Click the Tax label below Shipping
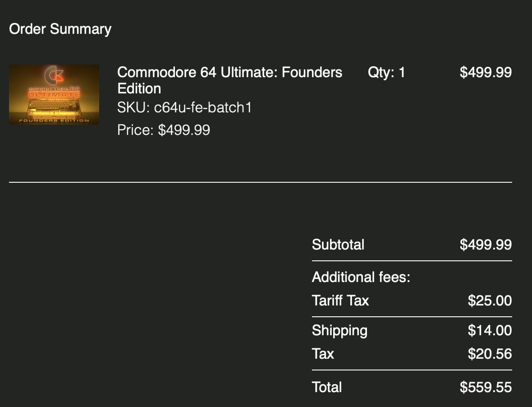The width and height of the screenshot is (532, 407). (x=323, y=354)
